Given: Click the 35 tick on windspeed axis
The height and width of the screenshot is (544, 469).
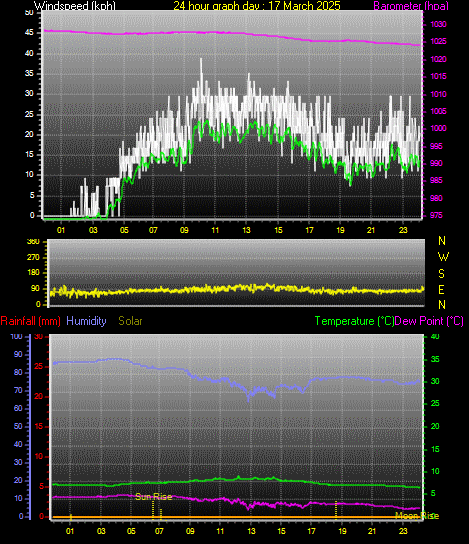Looking at the screenshot, I should click(29, 73).
